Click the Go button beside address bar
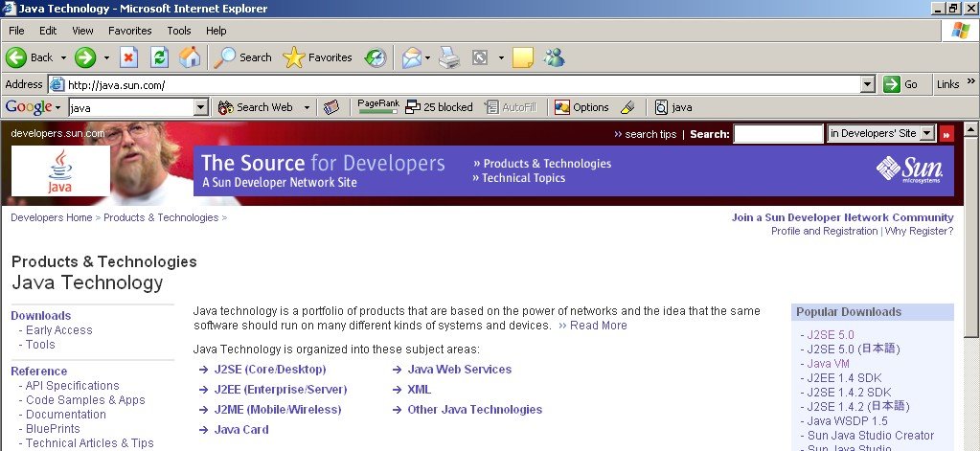Image resolution: width=980 pixels, height=451 pixels. [900, 84]
